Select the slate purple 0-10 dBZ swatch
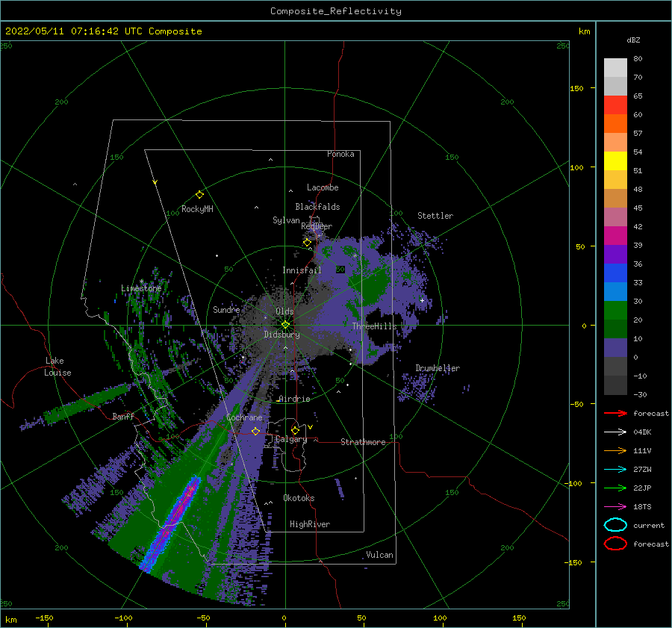672x628 pixels. coord(615,348)
